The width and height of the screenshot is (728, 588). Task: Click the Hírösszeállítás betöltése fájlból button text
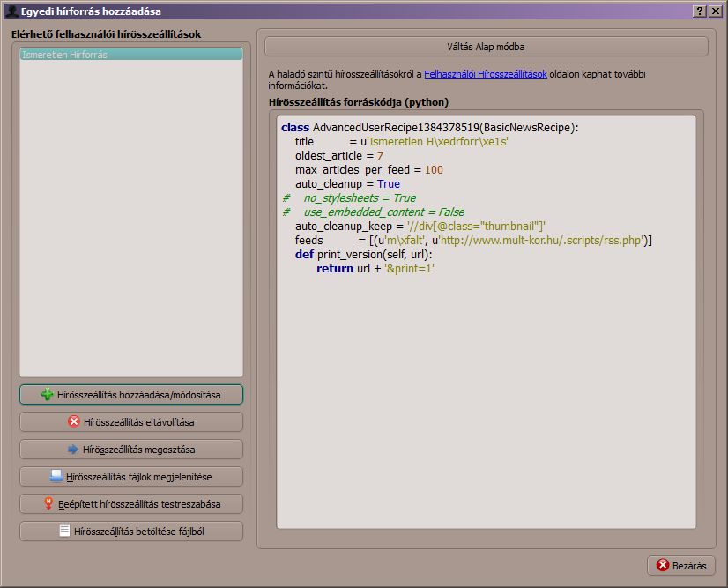[x=139, y=532]
